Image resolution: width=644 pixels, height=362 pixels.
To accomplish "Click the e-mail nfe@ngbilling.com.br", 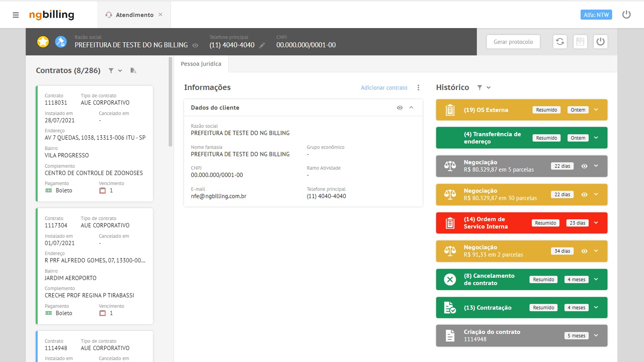I will point(219,196).
